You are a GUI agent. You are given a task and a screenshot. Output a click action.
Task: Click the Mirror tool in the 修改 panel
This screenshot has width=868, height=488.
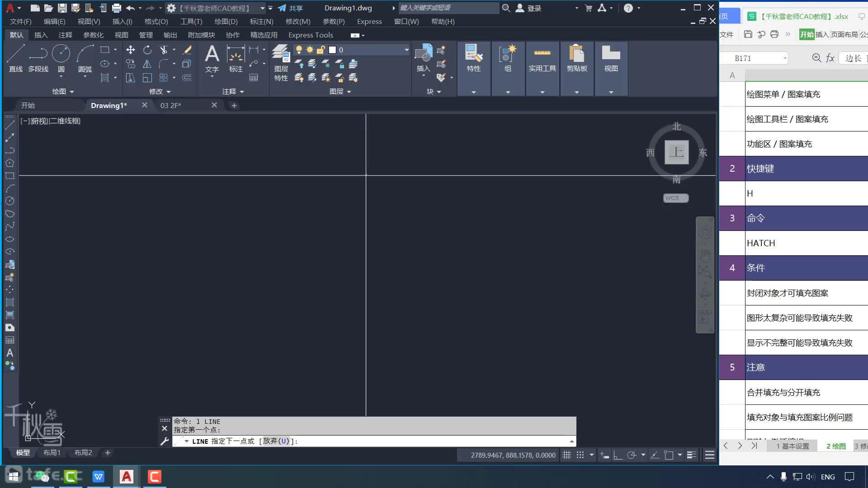pos(147,64)
